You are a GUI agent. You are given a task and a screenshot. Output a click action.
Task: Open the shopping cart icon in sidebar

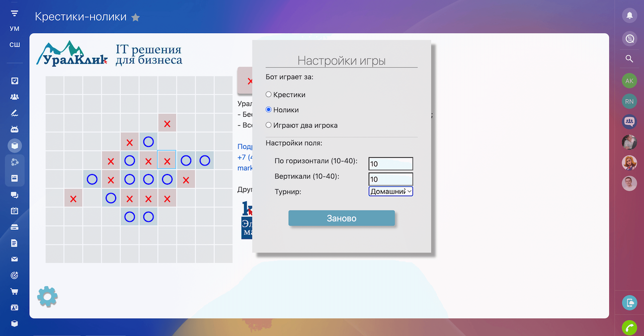point(15,291)
